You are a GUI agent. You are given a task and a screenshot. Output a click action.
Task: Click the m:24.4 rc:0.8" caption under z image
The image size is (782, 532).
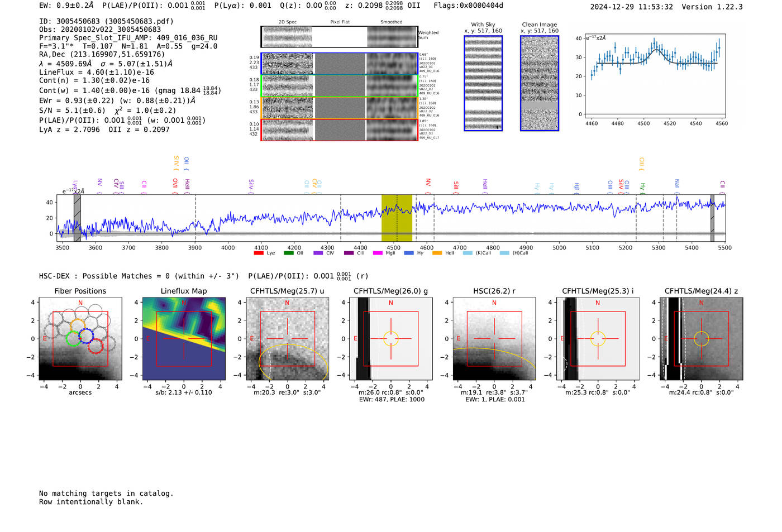702,392
